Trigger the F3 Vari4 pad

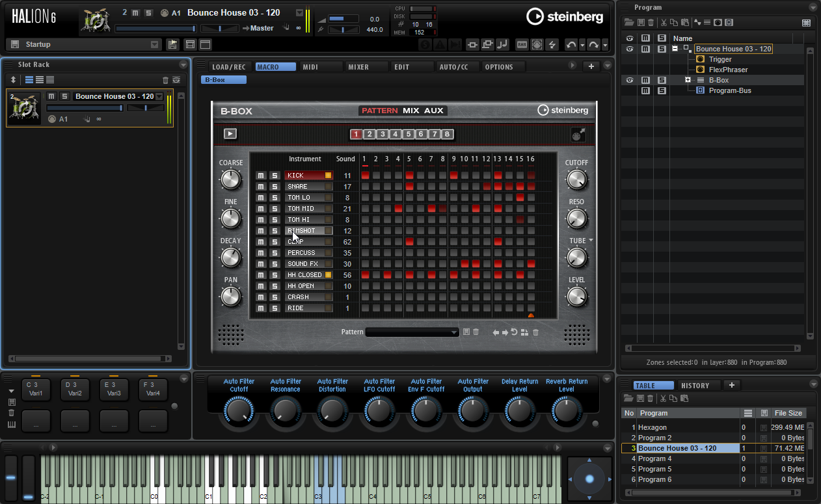coord(153,389)
